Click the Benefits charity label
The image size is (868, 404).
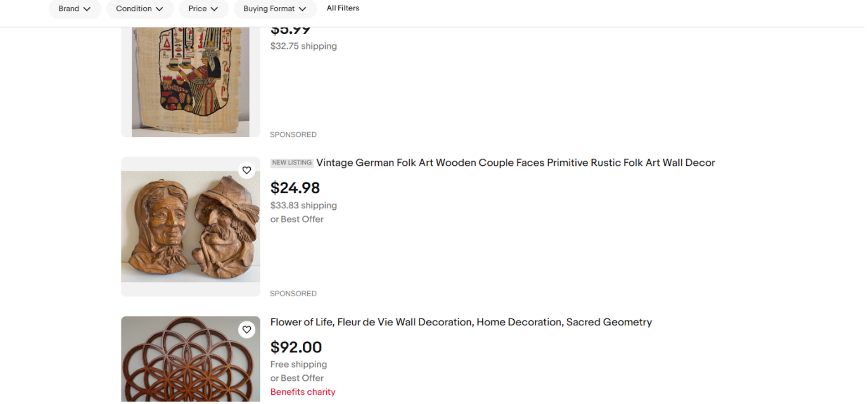303,392
